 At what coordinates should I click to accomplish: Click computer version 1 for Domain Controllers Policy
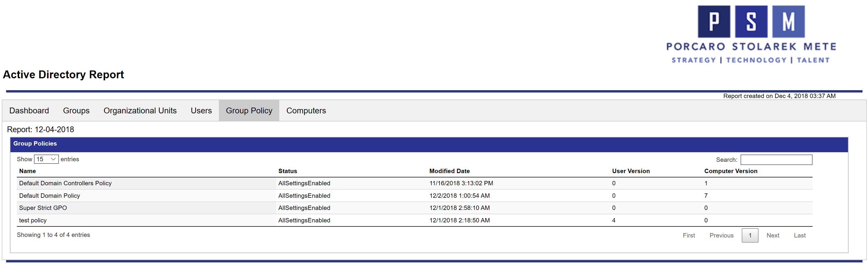706,183
